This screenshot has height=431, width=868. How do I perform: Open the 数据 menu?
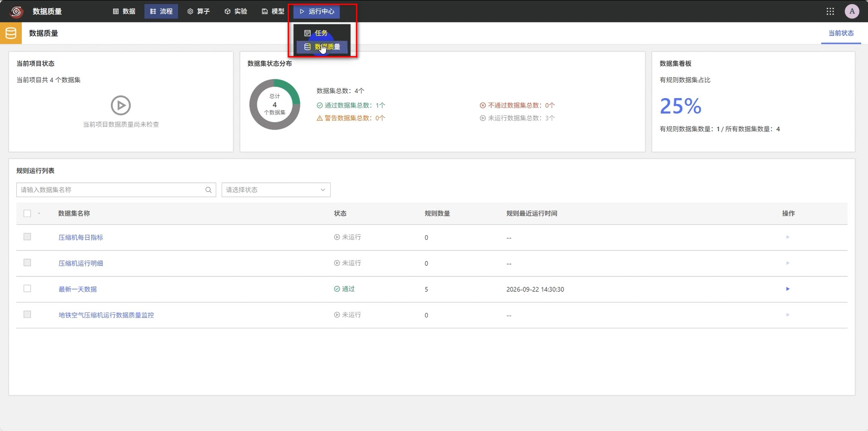click(x=124, y=11)
